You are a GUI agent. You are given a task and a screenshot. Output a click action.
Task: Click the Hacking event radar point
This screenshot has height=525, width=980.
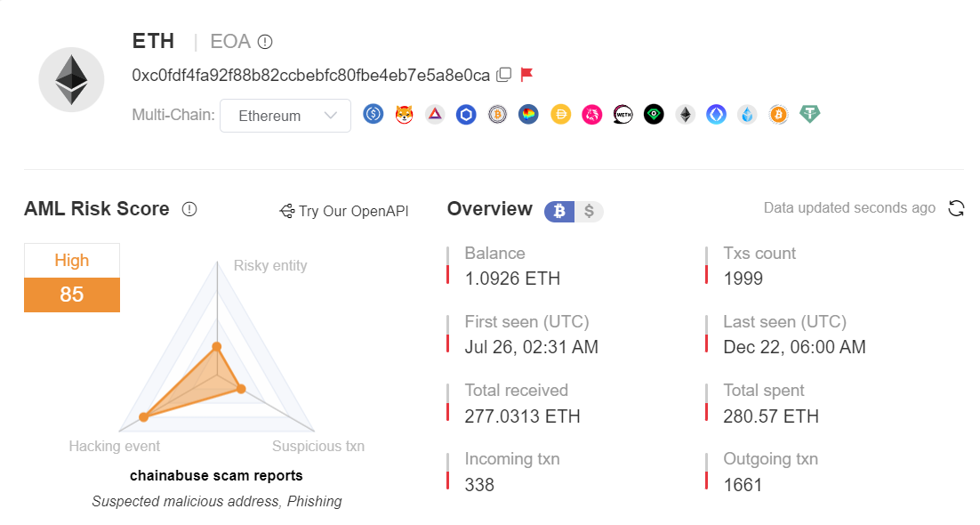click(x=143, y=416)
